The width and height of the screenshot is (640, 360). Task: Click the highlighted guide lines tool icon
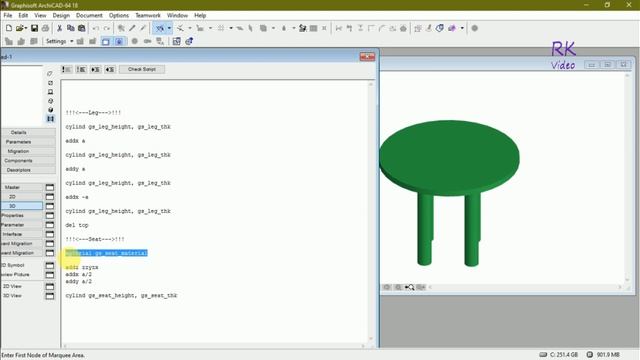(160, 28)
